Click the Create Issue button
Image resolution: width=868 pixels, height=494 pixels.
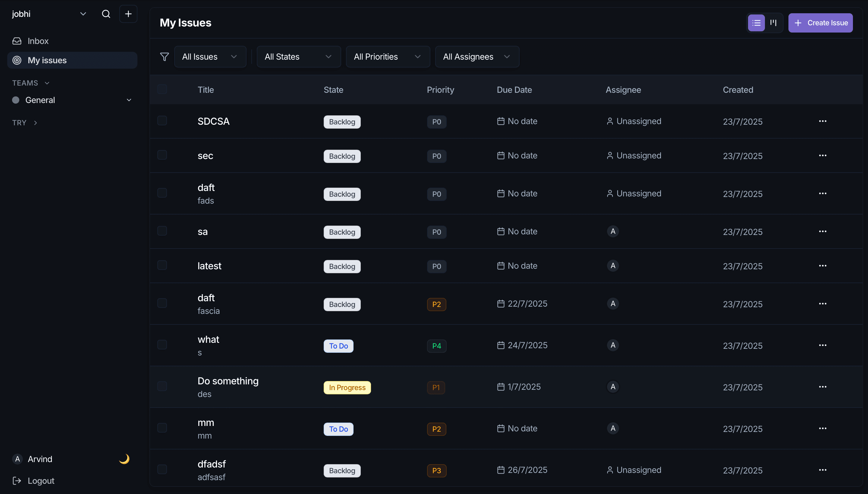coord(820,23)
